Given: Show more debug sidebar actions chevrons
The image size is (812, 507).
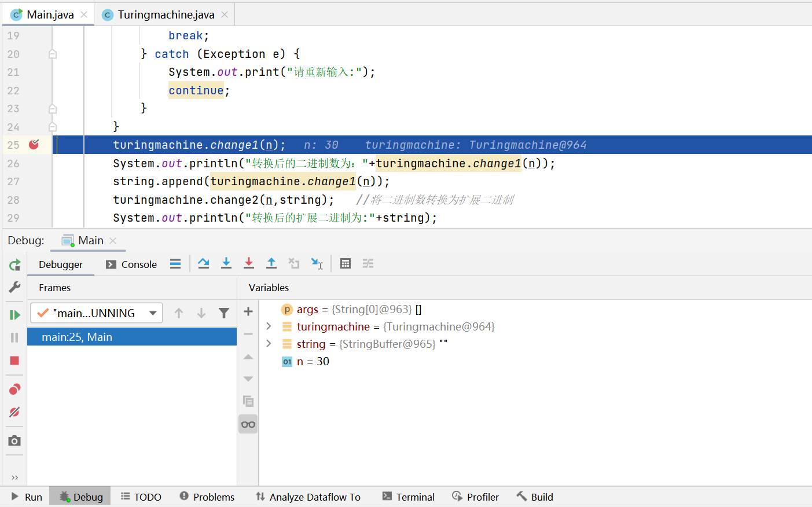Looking at the screenshot, I should pyautogui.click(x=15, y=477).
